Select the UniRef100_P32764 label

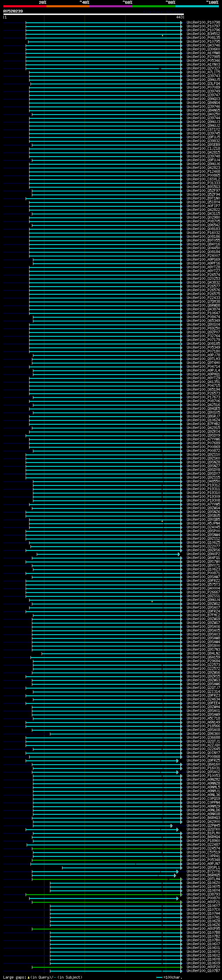(x=203, y=336)
